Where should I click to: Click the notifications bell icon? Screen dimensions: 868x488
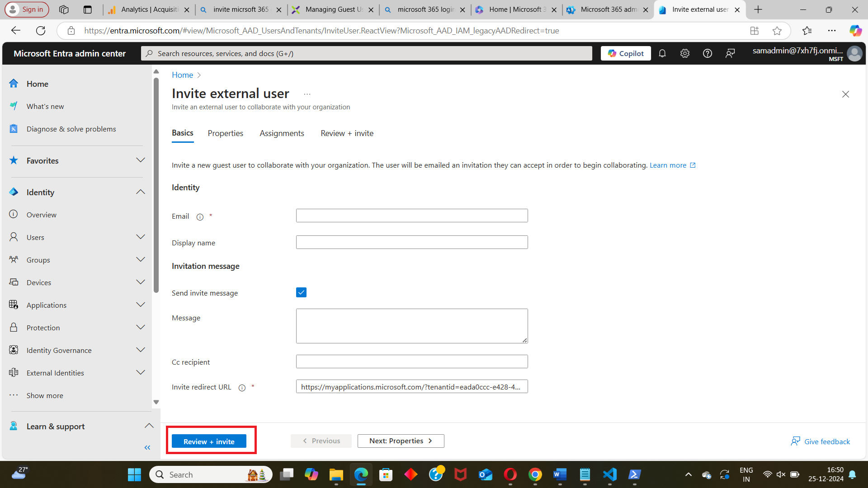click(x=662, y=53)
